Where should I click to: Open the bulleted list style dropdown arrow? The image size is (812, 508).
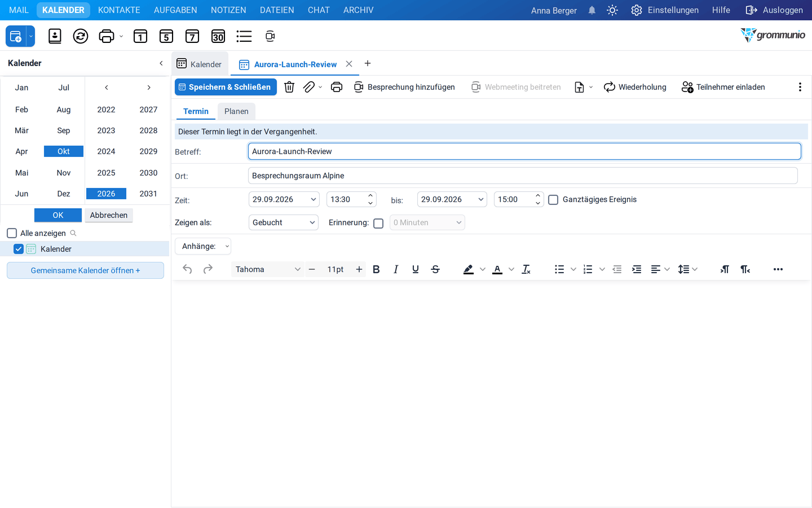point(573,269)
